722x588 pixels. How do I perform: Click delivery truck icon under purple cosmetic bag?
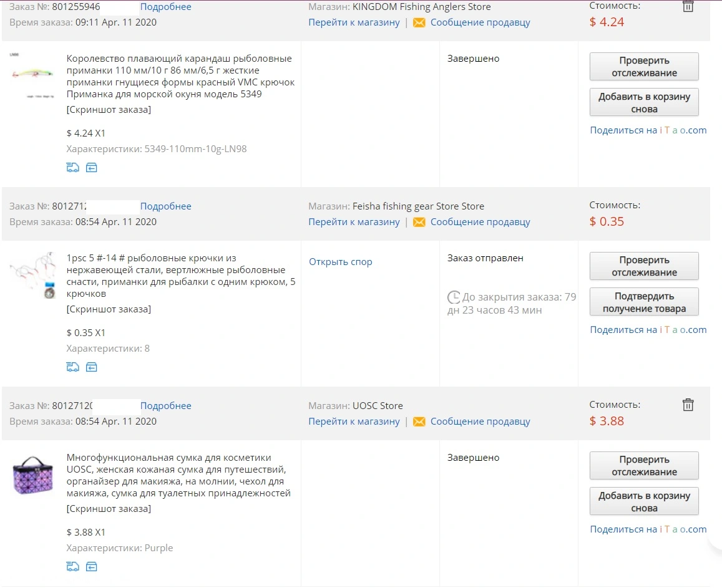point(73,566)
